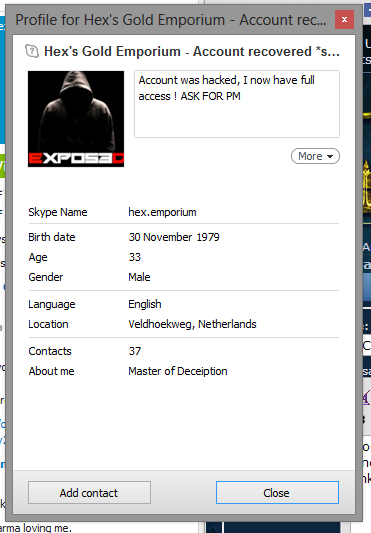Screen dimensions: 371x533
Task: Click the About me label
Action: pos(51,371)
